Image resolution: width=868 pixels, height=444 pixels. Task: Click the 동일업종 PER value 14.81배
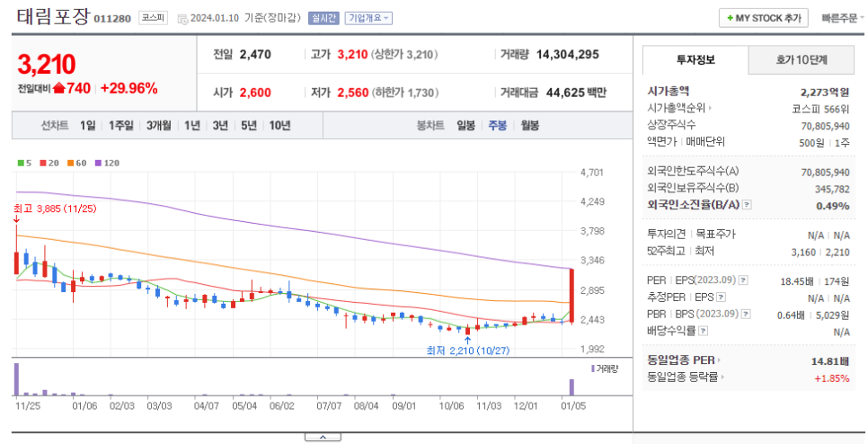(829, 361)
